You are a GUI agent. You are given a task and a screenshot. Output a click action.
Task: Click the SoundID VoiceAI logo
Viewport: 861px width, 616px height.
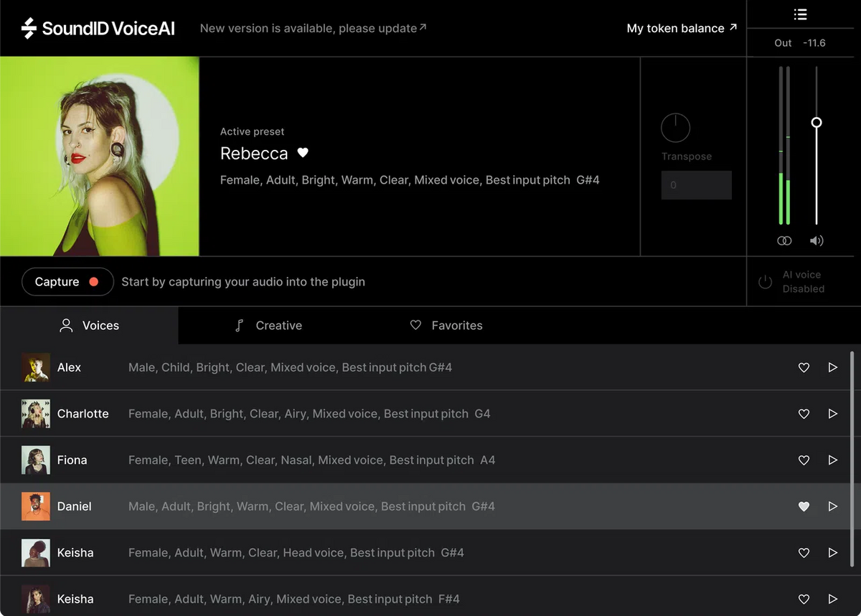click(97, 28)
